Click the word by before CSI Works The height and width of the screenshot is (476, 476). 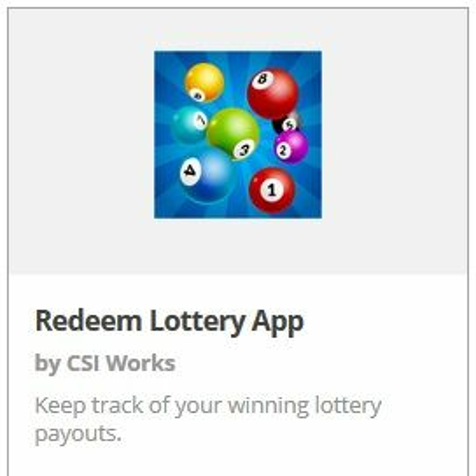coord(48,364)
